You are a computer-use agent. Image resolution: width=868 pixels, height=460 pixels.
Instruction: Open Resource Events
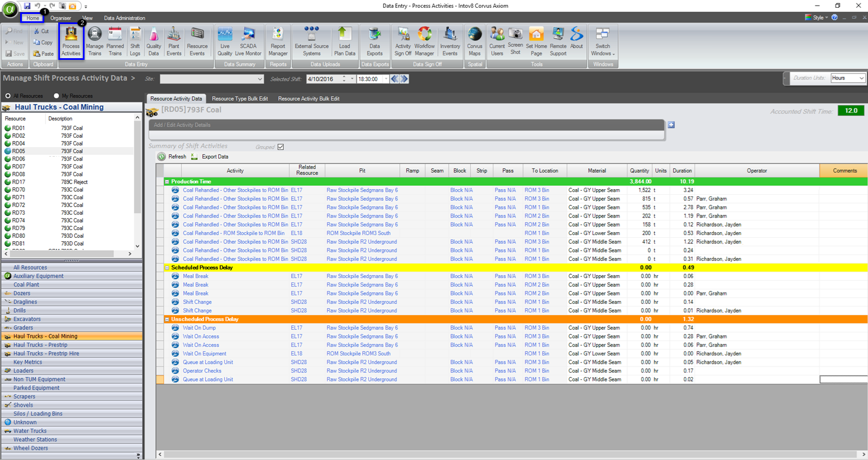tap(197, 41)
